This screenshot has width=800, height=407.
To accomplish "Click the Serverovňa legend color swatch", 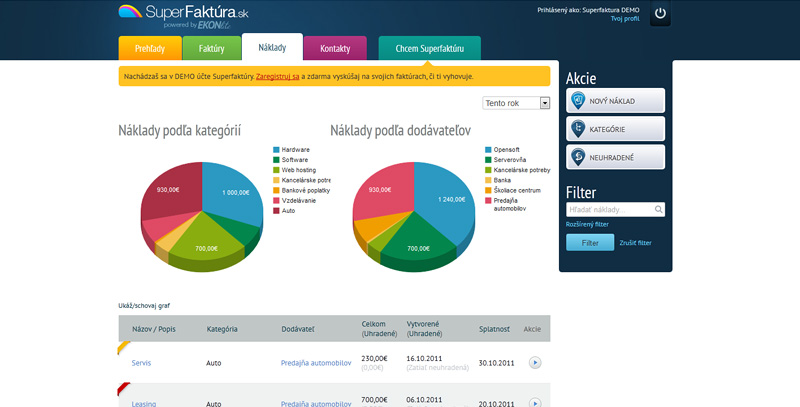I will (x=488, y=160).
